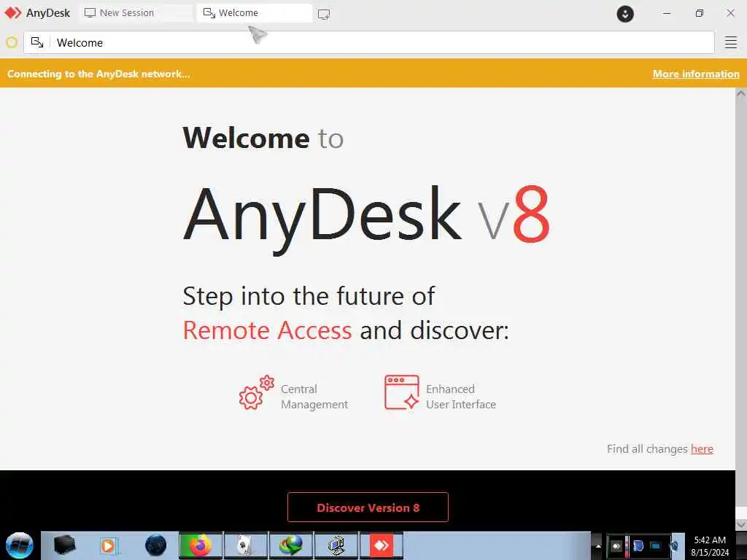Open the black box taskbar icon
The width and height of the screenshot is (747, 560).
pyautogui.click(x=64, y=545)
